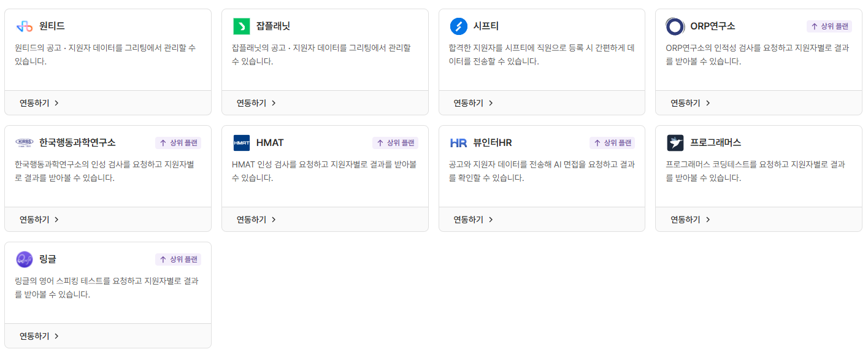Open 연동하기 chevron on 시프티 card
This screenshot has width=868, height=357.
491,103
